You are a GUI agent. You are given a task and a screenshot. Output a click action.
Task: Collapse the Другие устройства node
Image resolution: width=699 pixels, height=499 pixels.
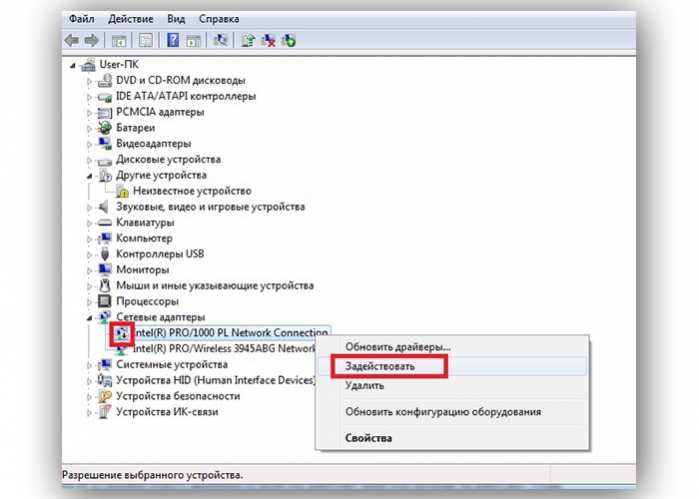[89, 177]
